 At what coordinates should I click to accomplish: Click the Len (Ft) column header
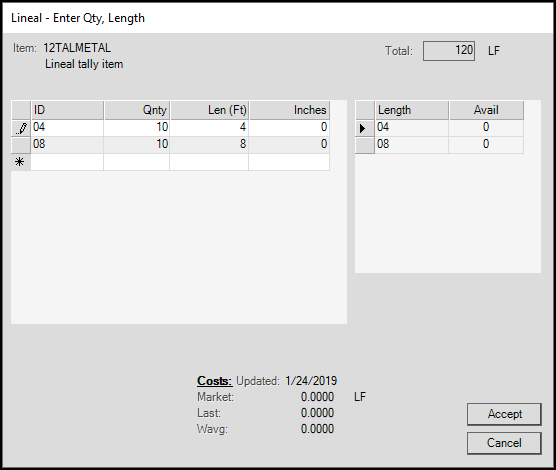point(209,110)
